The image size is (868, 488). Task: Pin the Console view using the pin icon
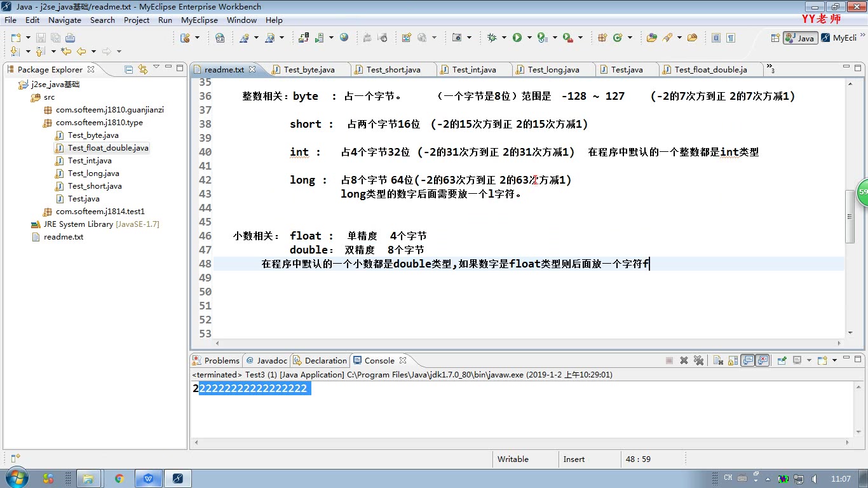[x=783, y=360]
